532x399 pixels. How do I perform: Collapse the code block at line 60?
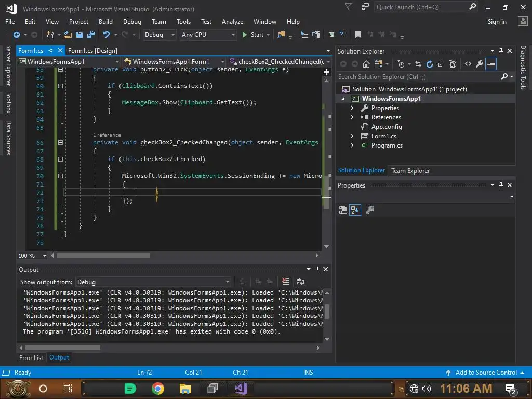[x=60, y=86]
